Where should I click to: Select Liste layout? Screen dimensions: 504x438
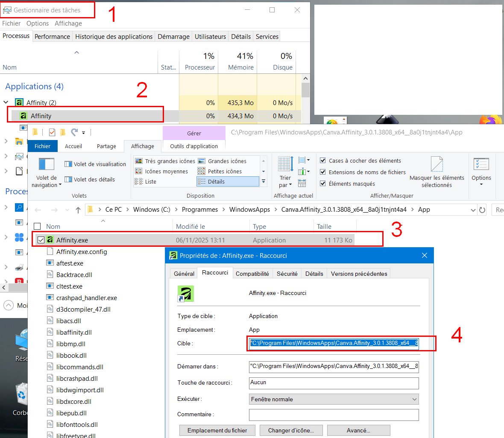[146, 181]
